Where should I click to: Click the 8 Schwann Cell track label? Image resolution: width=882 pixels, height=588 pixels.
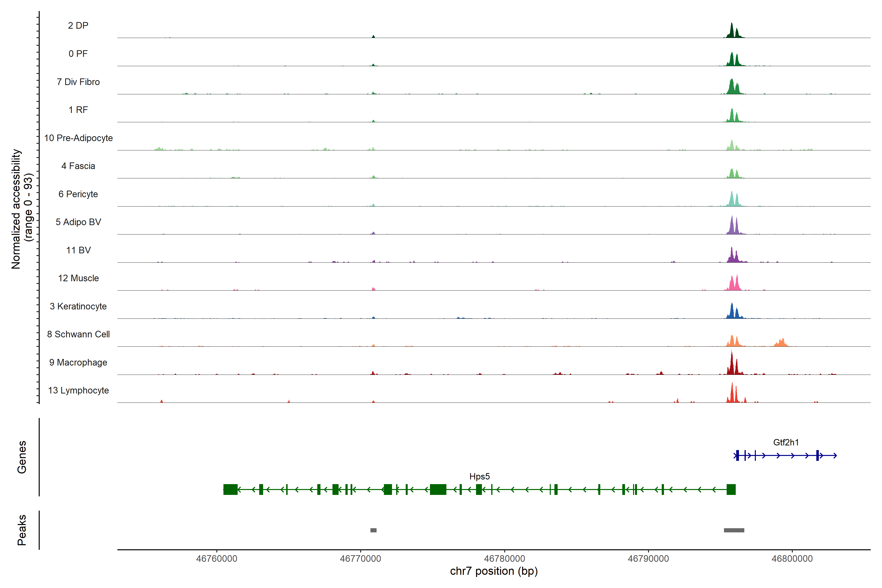pyautogui.click(x=78, y=334)
